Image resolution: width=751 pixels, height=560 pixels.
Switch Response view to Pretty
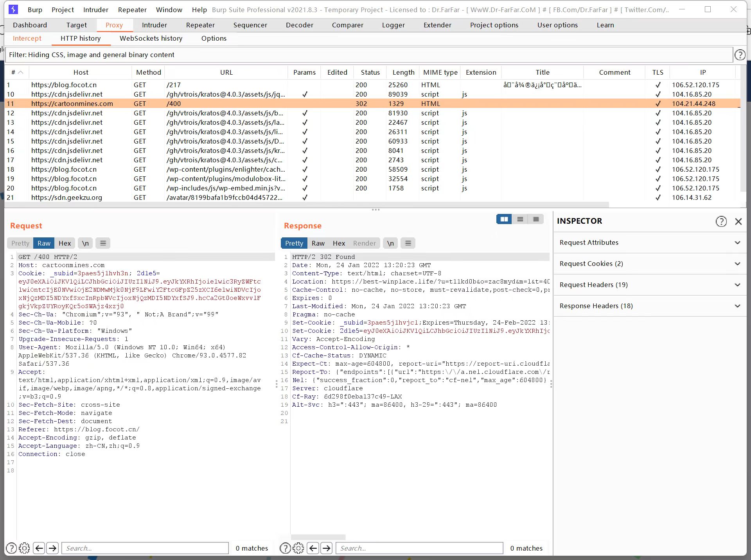[294, 243]
